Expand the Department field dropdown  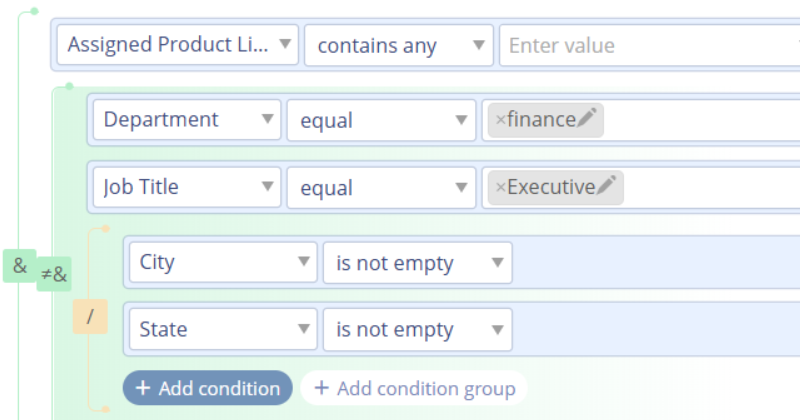coord(187,120)
